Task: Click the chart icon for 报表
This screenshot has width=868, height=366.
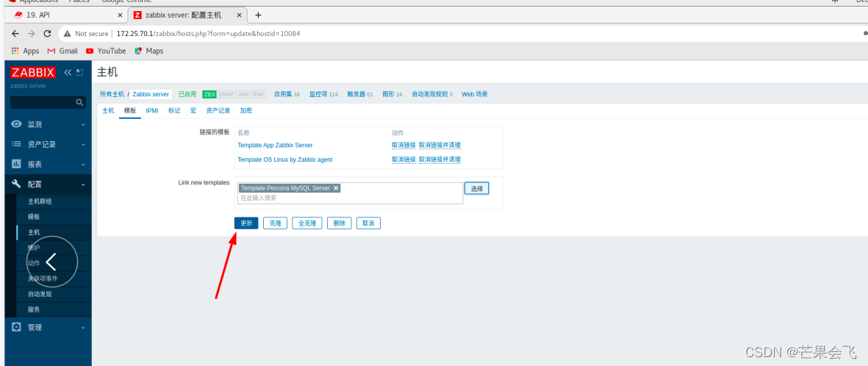Action: pyautogui.click(x=17, y=164)
